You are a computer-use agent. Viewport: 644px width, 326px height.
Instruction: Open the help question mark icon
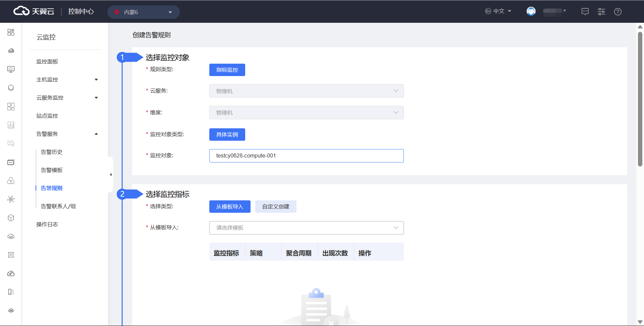tap(618, 12)
